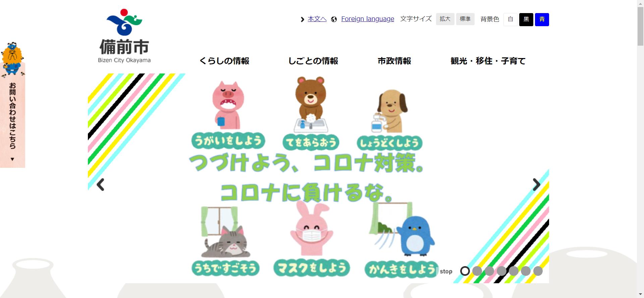Select the second carousel slide dot
Screen dimensions: 644x298
(477, 271)
